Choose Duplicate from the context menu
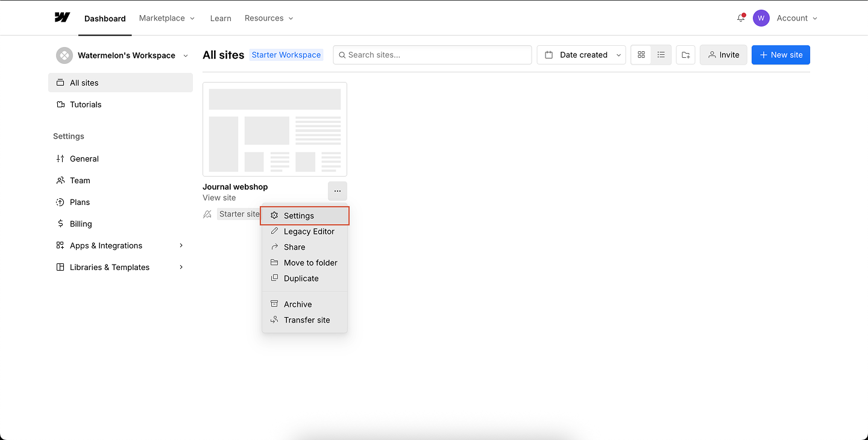Image resolution: width=868 pixels, height=440 pixels. (x=304, y=278)
